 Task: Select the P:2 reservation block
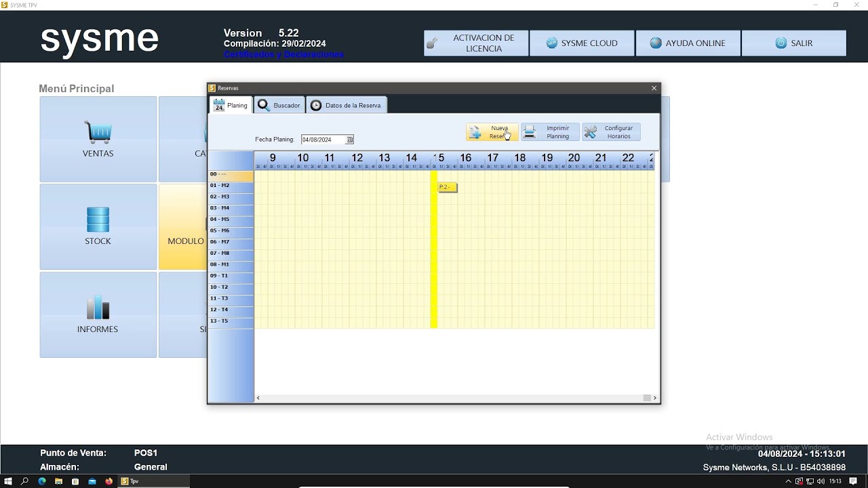click(448, 187)
